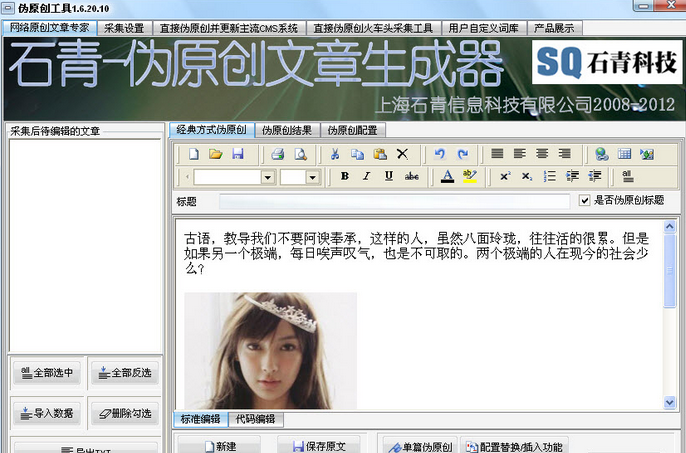
Task: Undo the last edit
Action: (x=440, y=154)
